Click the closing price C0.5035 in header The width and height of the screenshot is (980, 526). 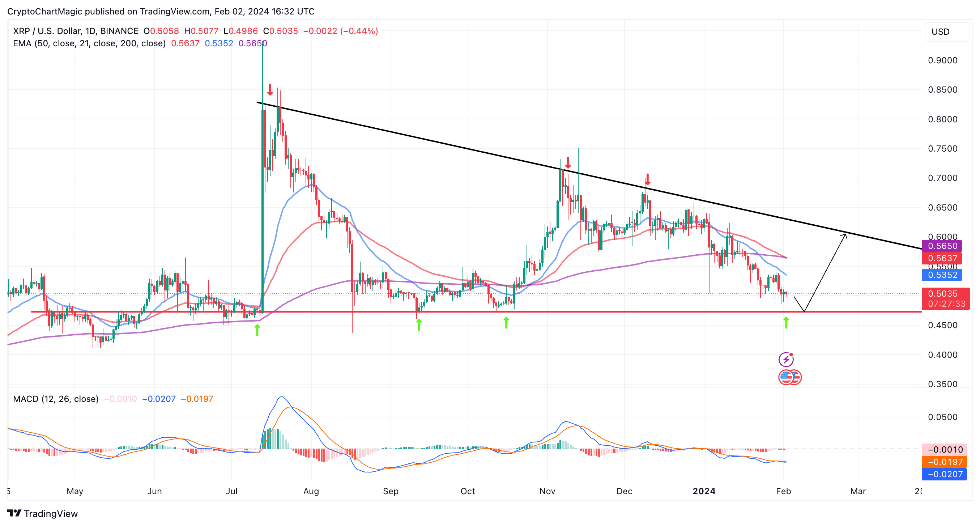(x=280, y=31)
